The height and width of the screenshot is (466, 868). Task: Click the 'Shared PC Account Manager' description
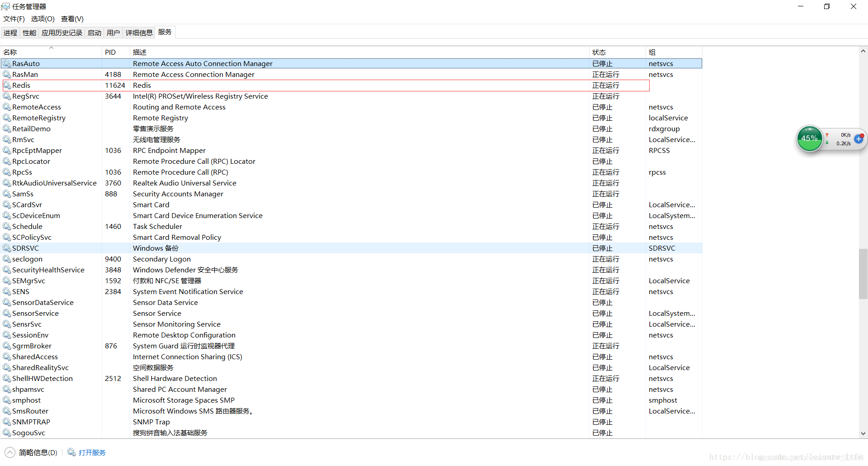click(x=180, y=390)
